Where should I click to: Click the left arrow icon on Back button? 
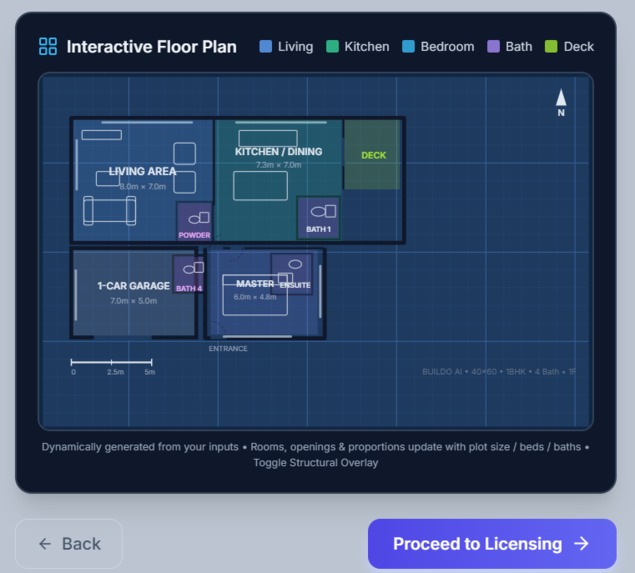click(45, 543)
